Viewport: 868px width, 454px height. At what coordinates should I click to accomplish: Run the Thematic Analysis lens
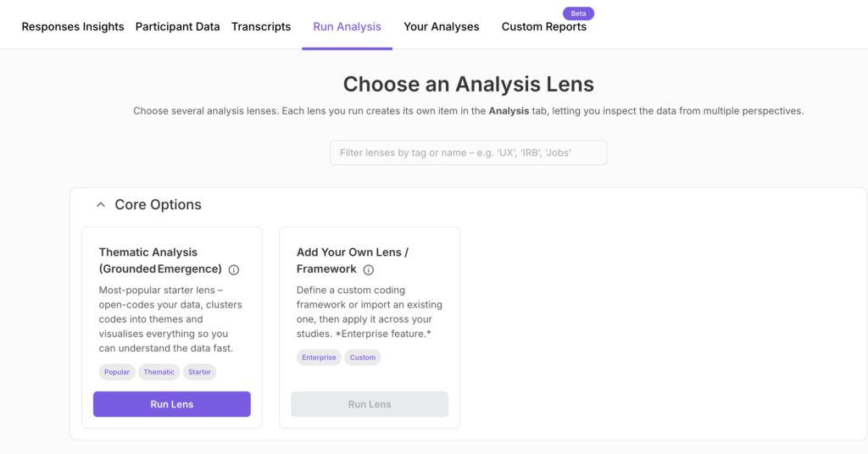[x=172, y=404]
